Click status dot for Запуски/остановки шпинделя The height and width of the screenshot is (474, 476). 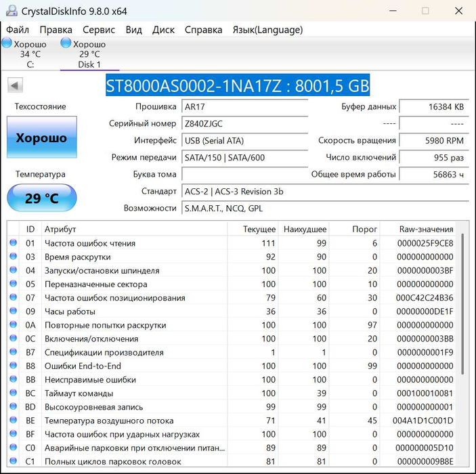tap(13, 270)
